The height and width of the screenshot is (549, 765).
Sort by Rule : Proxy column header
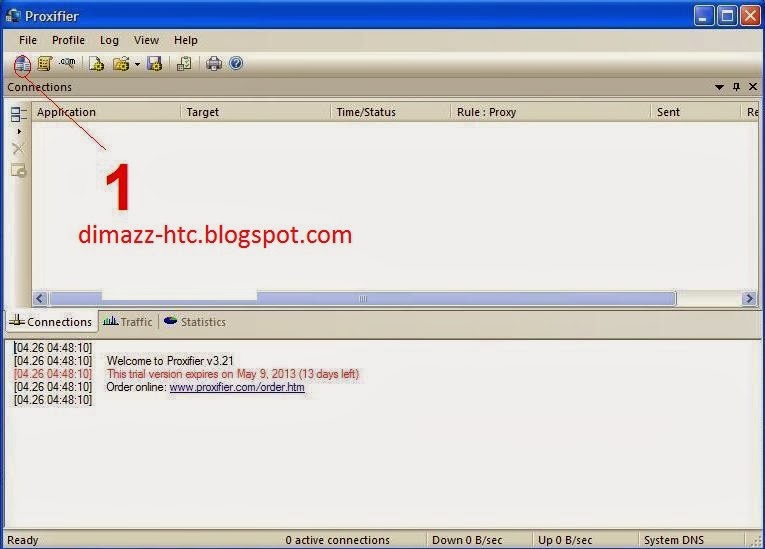pyautogui.click(x=550, y=112)
